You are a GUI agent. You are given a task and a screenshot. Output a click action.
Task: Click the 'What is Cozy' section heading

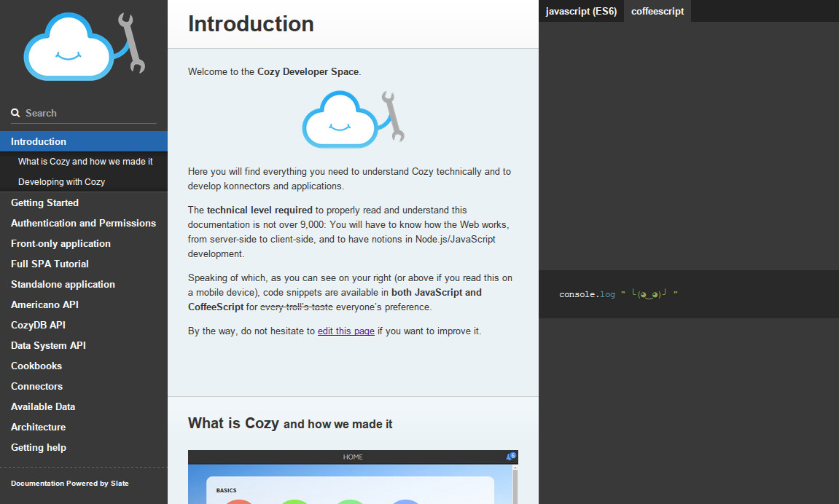click(290, 423)
